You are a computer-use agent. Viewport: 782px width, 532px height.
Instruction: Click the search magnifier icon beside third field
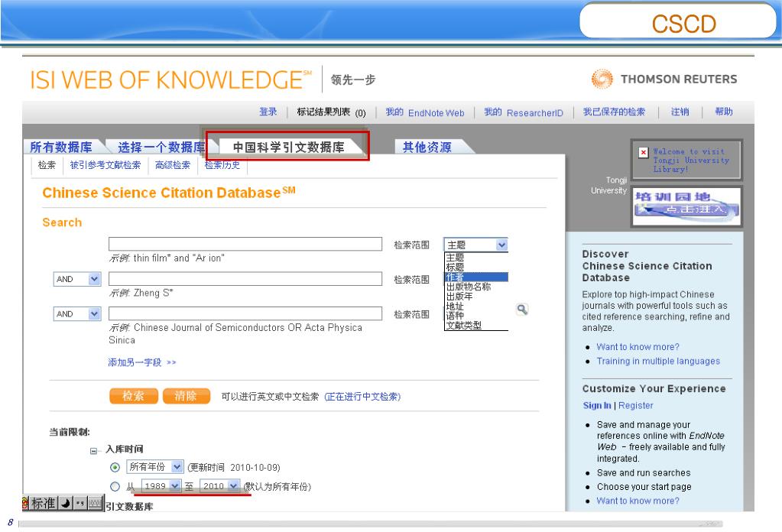[521, 309]
